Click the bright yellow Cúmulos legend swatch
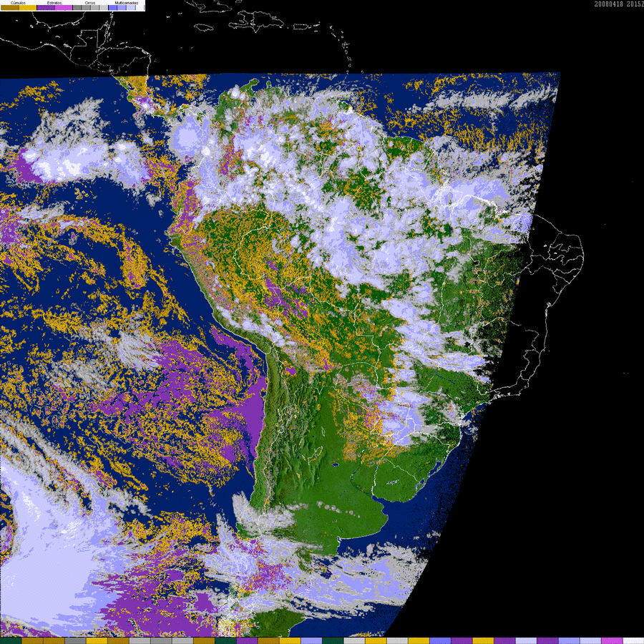This screenshot has width=644, height=644. pos(28,7)
